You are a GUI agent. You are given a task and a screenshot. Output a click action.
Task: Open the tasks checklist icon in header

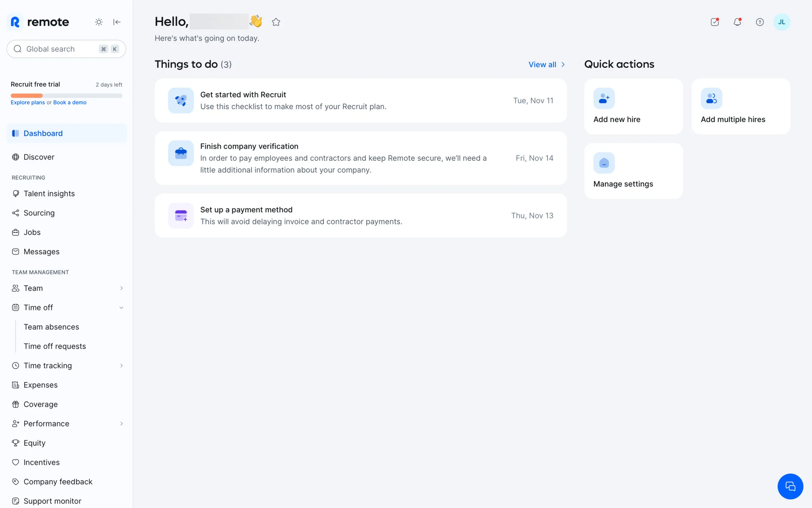[x=715, y=22]
